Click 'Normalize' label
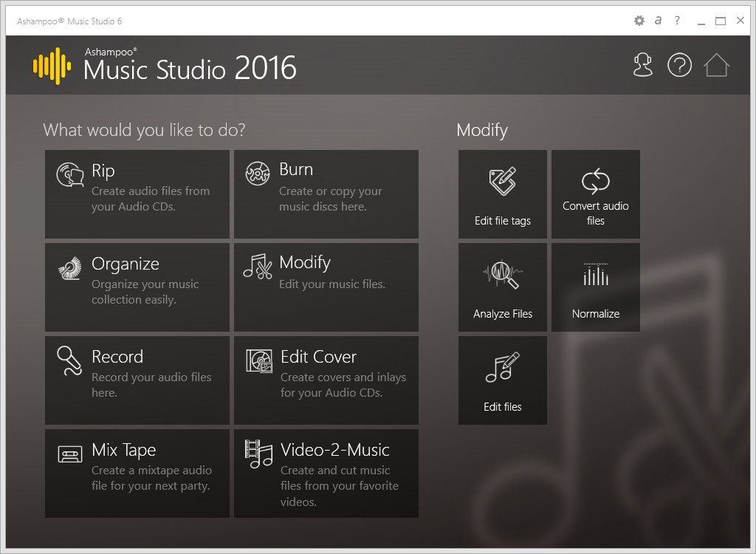Image resolution: width=756 pixels, height=554 pixels. [596, 314]
